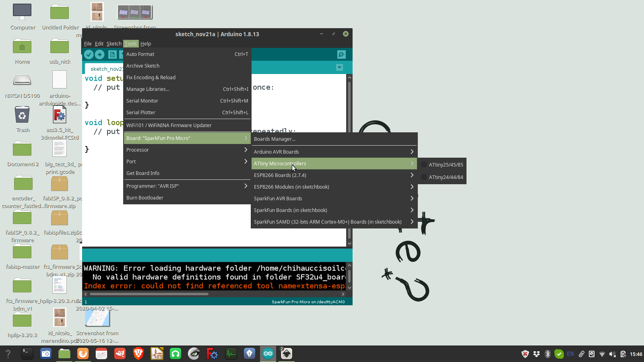Launch WiFi101 / WiFiNINA Firmware Updater
This screenshot has height=362, width=644.
187,125
